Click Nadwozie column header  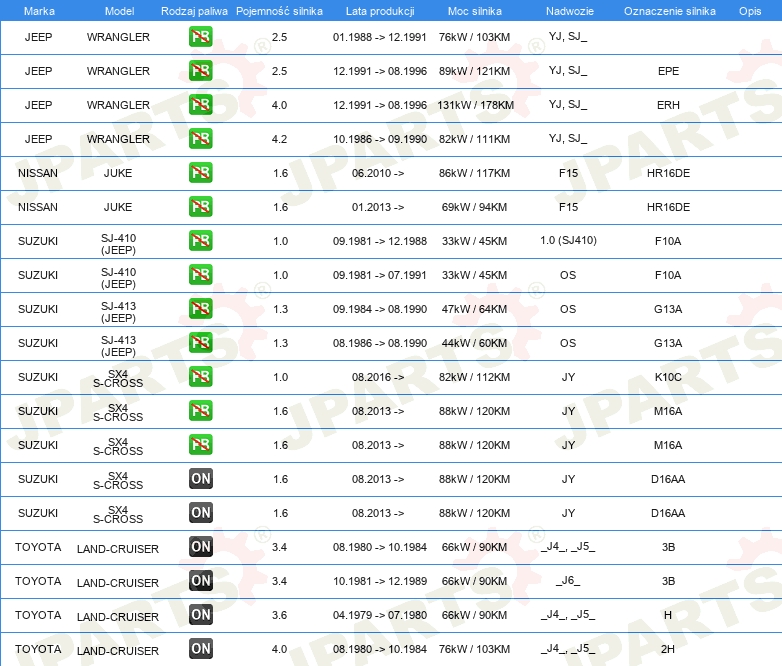570,11
